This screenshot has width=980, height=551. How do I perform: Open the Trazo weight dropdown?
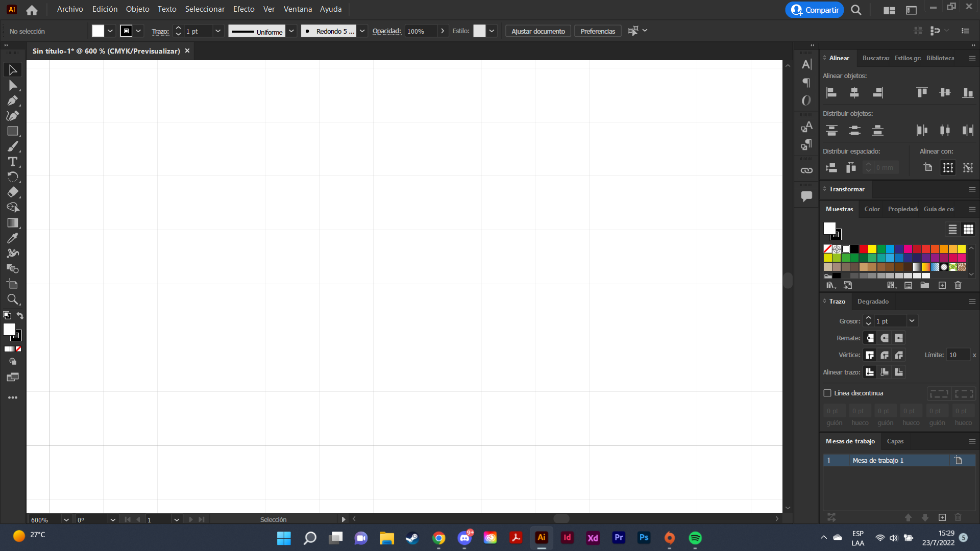tap(913, 321)
